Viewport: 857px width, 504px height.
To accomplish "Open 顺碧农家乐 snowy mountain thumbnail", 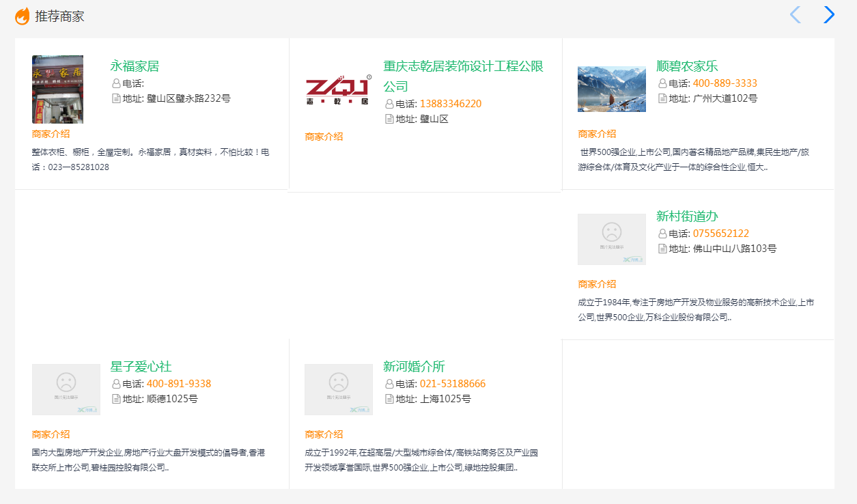I will pos(611,89).
